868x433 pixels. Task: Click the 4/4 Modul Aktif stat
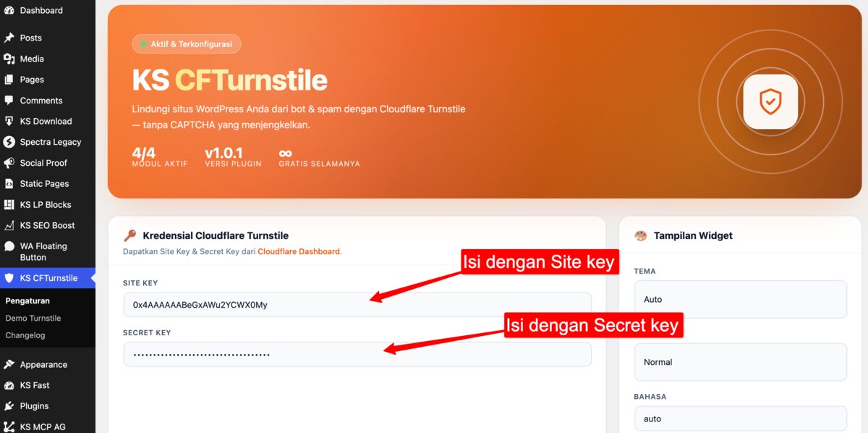coord(160,157)
